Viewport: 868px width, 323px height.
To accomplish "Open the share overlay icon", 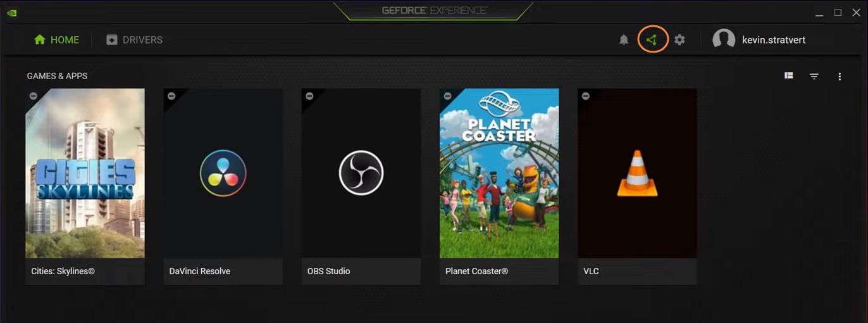I will pos(652,40).
